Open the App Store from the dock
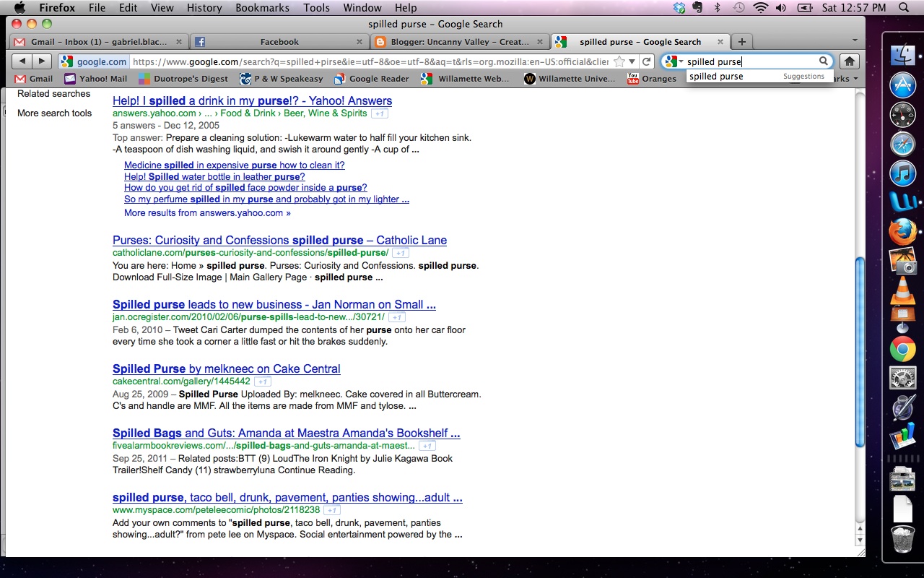This screenshot has height=578, width=924. coord(902,86)
